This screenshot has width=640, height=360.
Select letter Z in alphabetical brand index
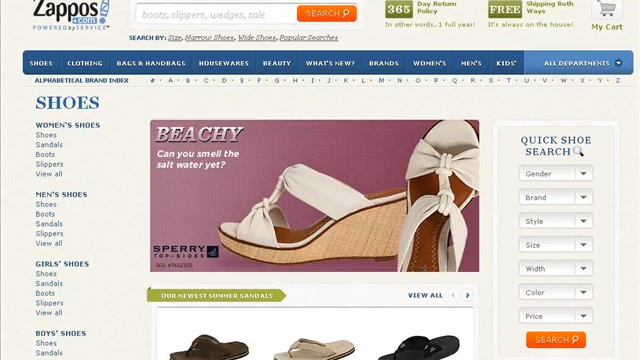pos(618,80)
